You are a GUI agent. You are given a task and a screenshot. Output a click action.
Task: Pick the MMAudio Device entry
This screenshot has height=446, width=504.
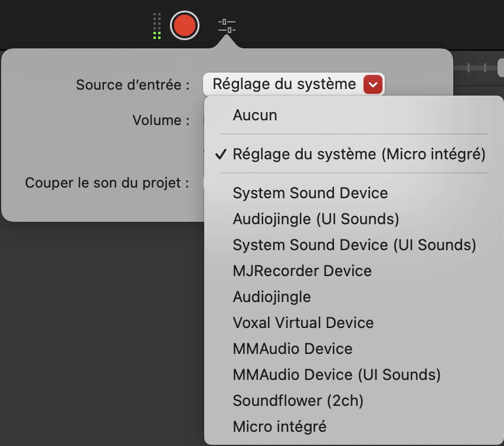point(293,349)
